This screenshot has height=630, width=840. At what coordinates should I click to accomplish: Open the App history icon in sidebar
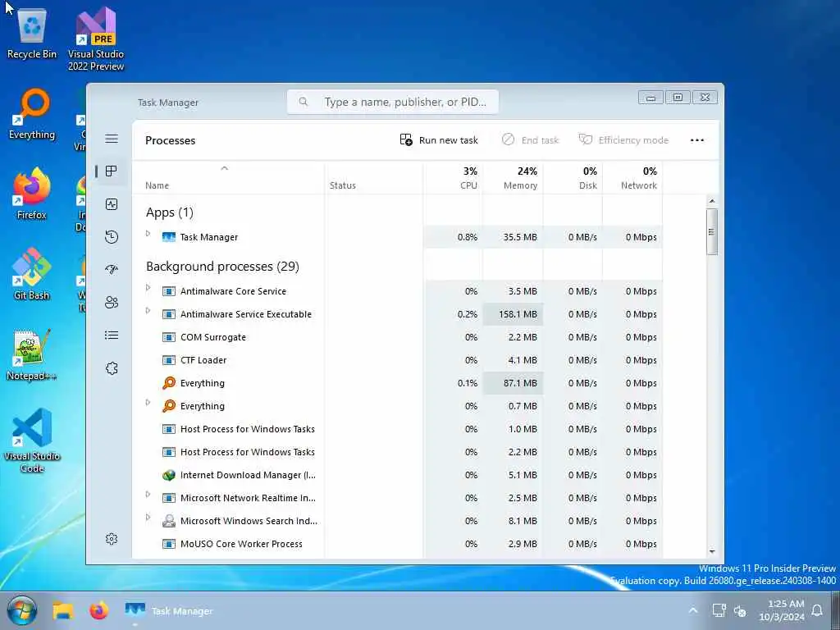pyautogui.click(x=112, y=237)
